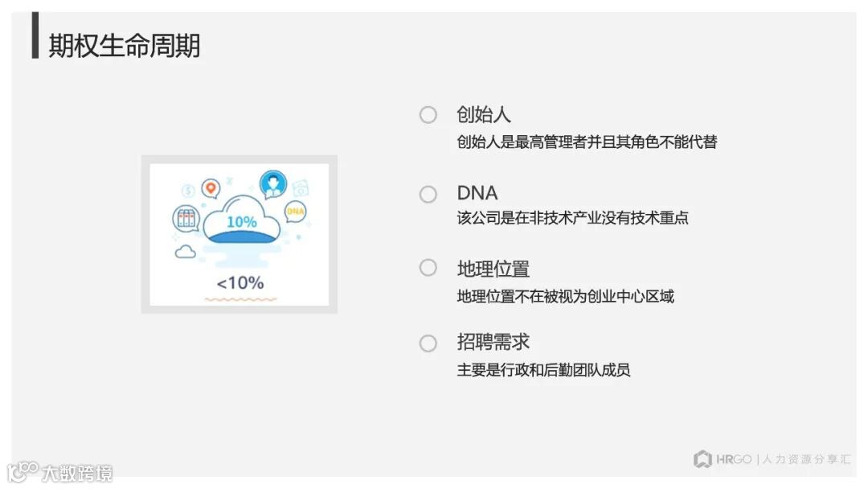The height and width of the screenshot is (489, 868).
Task: Click the yellow DNA speech bubble icon
Action: tap(296, 212)
